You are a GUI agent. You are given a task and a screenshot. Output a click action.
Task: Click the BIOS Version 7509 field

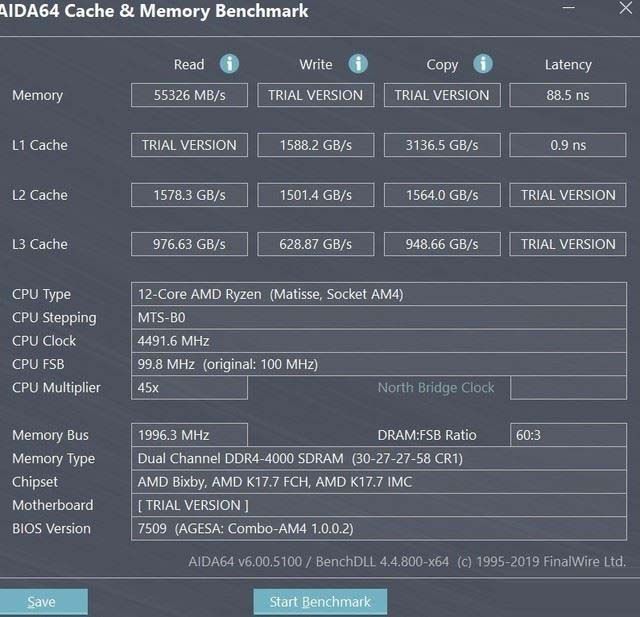tap(379, 528)
